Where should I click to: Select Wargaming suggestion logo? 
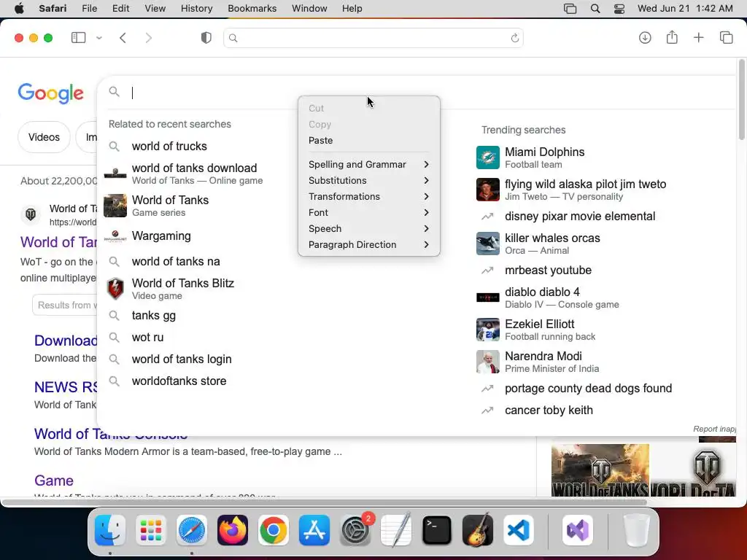[x=115, y=236]
